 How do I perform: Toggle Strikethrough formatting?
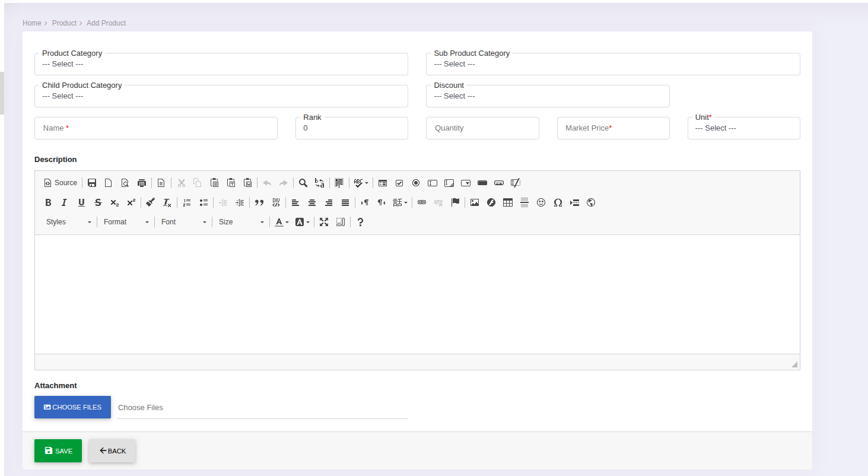coord(98,202)
